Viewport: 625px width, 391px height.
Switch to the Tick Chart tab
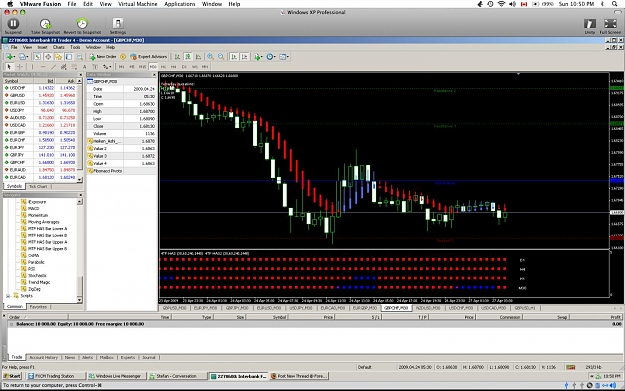pos(38,187)
